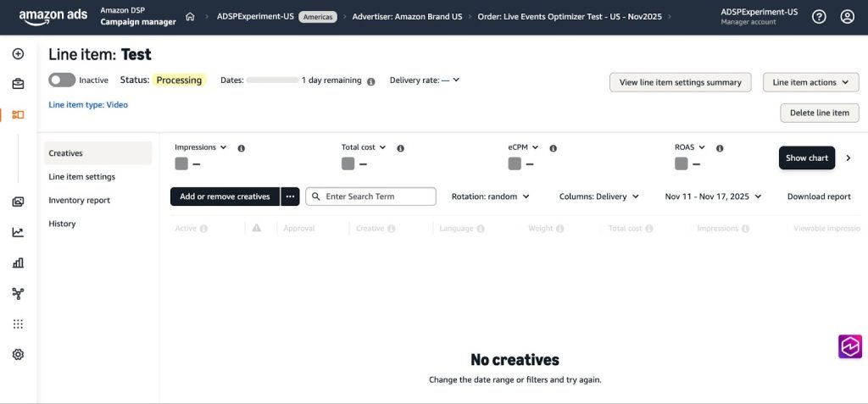
Task: Select the orange campaigns icon in sidebar
Action: click(19, 114)
